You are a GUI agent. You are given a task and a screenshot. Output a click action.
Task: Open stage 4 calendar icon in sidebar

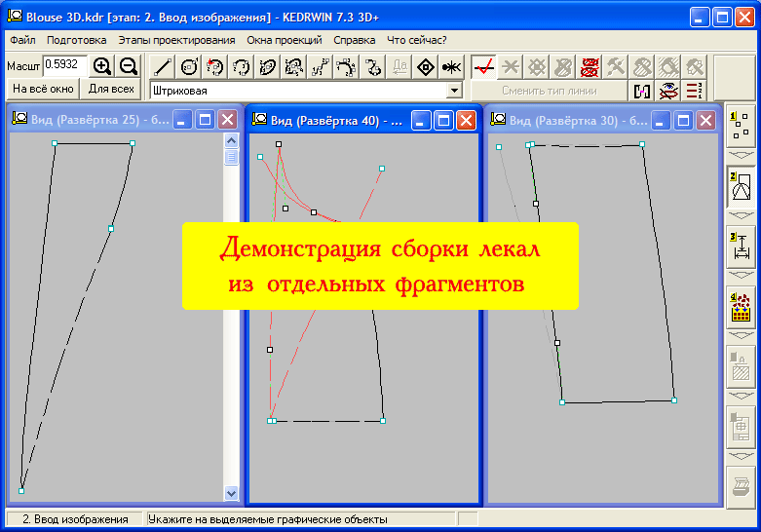click(740, 308)
